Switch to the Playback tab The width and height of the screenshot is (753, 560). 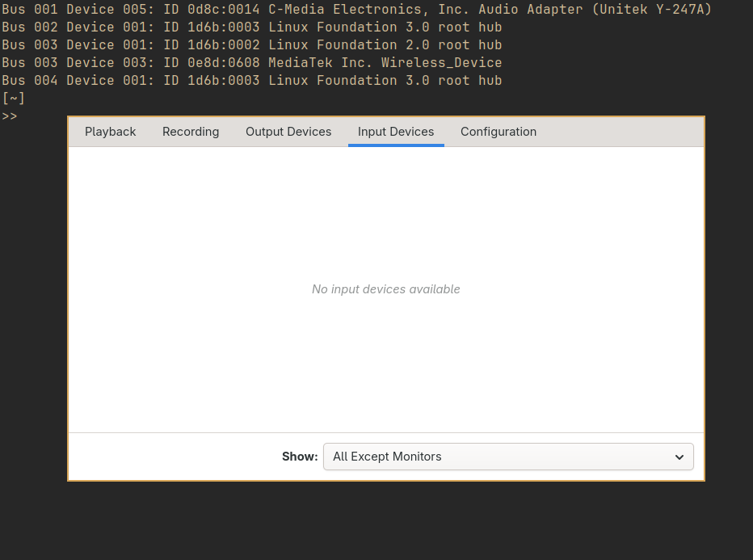[110, 132]
